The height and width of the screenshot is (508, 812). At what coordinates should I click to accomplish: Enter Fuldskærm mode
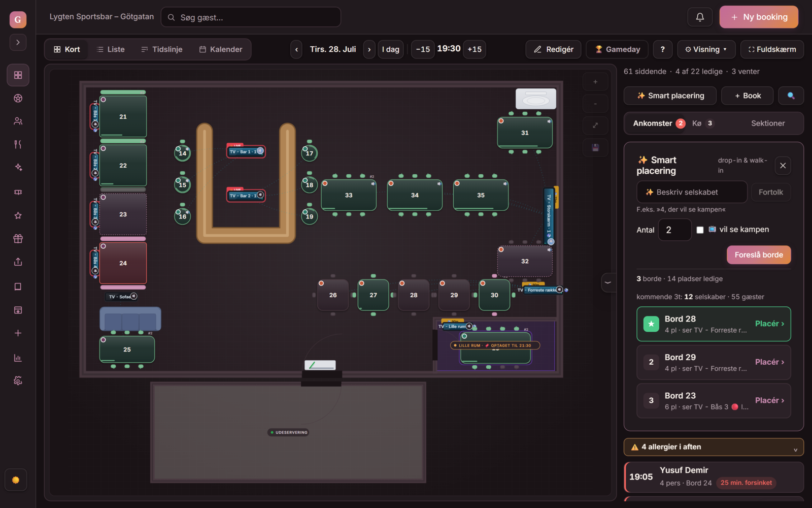[772, 49]
